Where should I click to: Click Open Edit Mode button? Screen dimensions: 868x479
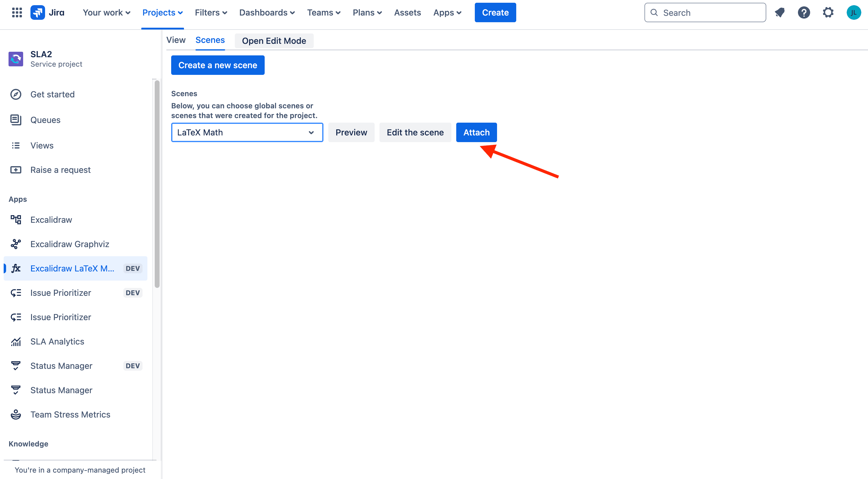(274, 41)
